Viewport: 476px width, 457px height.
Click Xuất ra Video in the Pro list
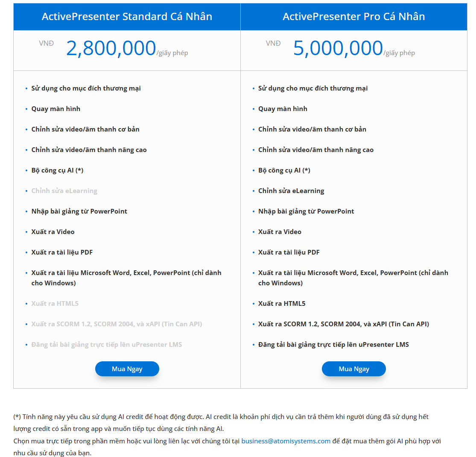click(x=280, y=232)
